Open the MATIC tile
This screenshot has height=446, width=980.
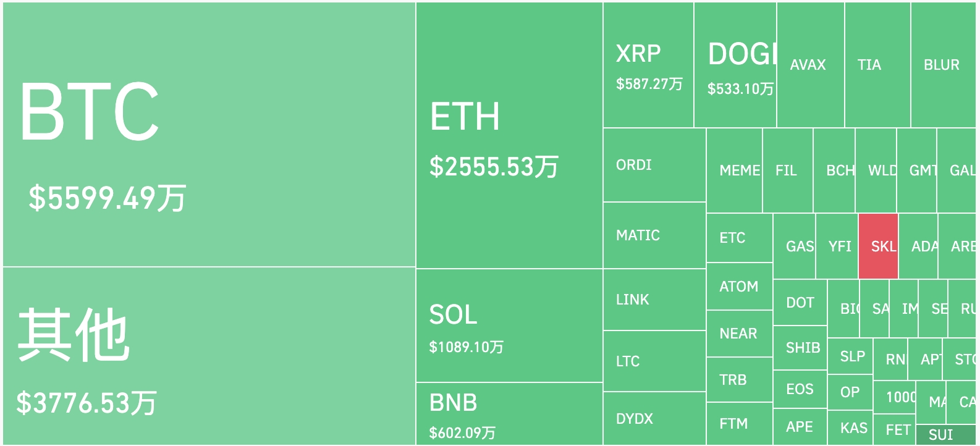coord(654,235)
